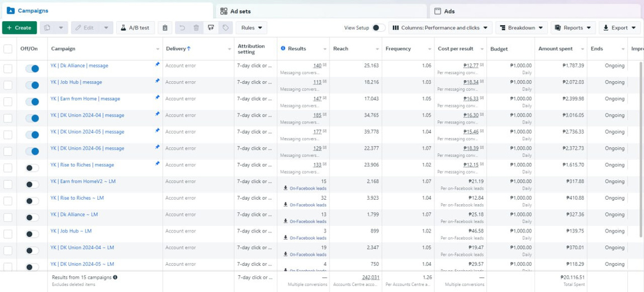Enable the YK | Rise to Riches | message toggle
The image size is (644, 292).
coord(32,168)
